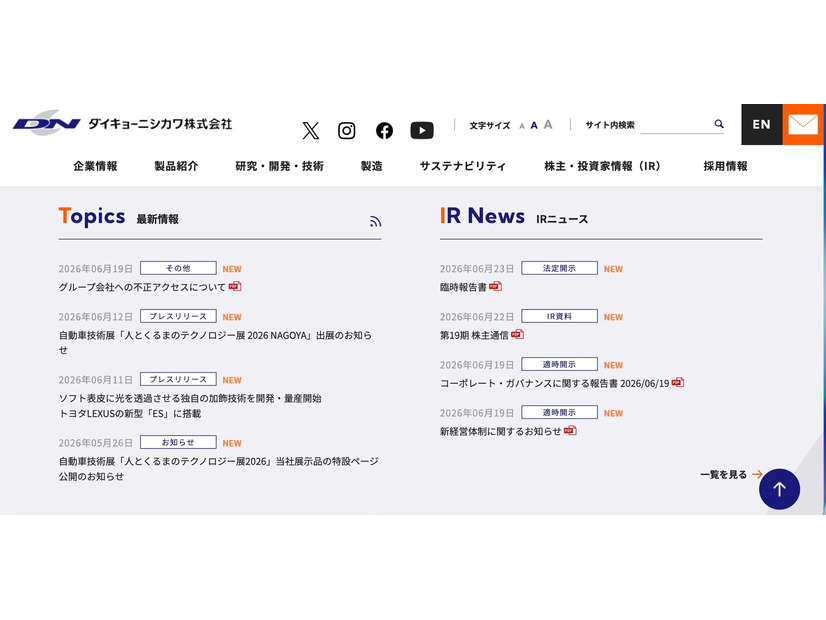
Task: Switch site language with EN button
Action: point(762,124)
